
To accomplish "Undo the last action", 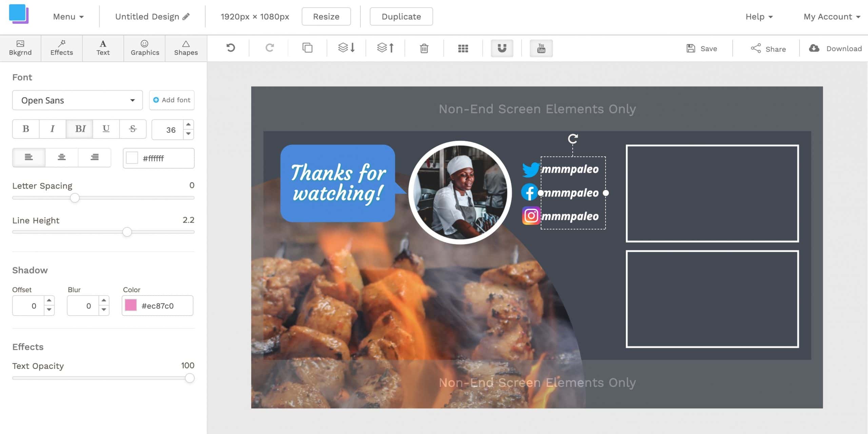I will (231, 48).
